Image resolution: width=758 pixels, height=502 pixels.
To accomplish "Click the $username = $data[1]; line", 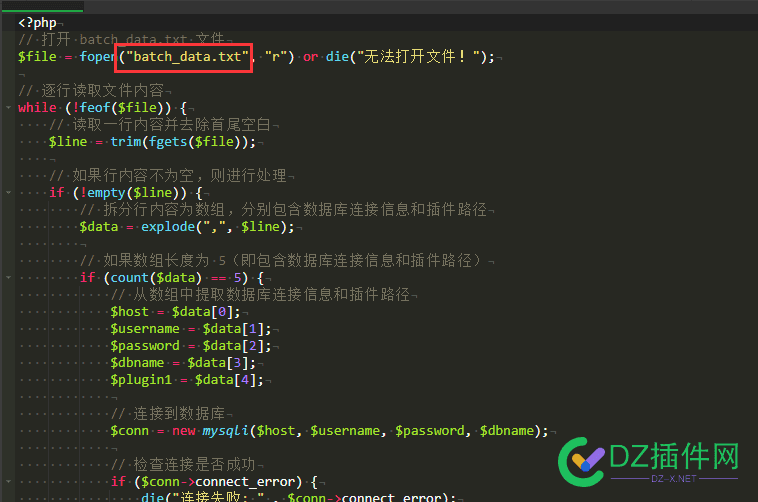I will tap(191, 328).
